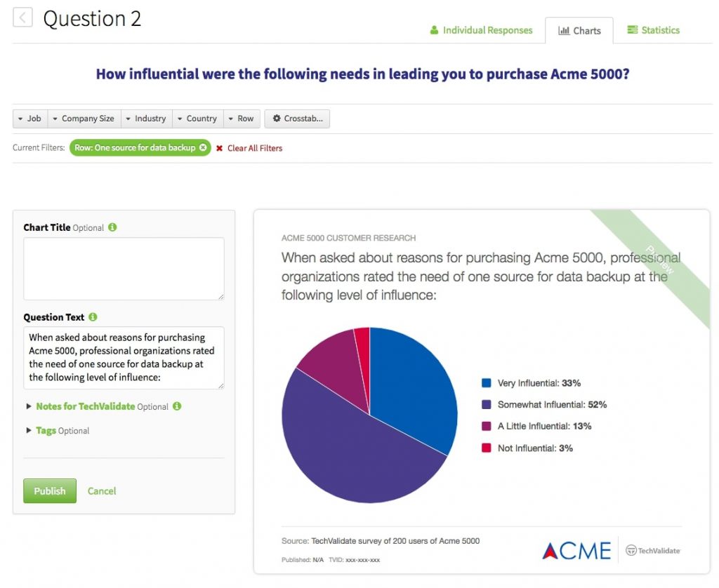Click the red X clear filters icon

220,148
